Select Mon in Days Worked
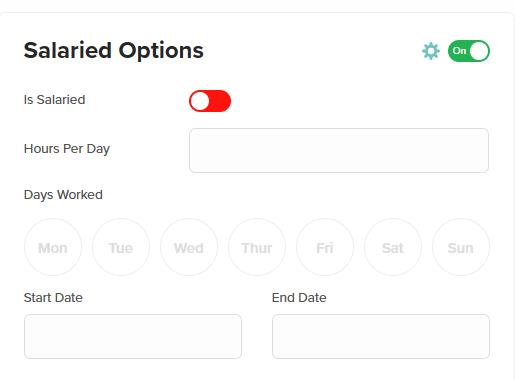 click(53, 247)
